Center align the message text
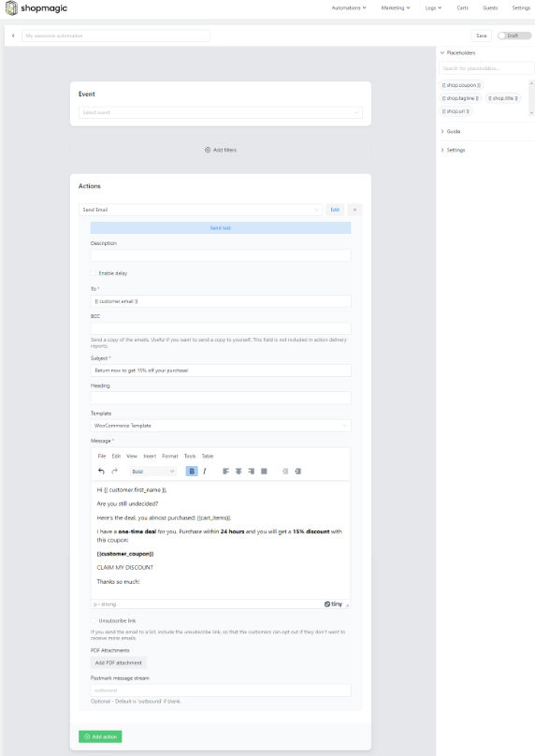This screenshot has height=756, width=535. click(x=239, y=471)
